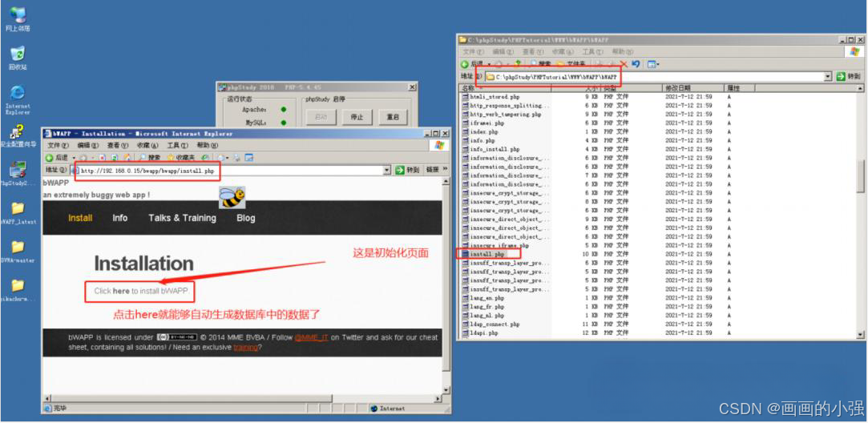Follow the @MME_IT Twitter link
Viewport: 868px width, 423px height.
tap(311, 337)
